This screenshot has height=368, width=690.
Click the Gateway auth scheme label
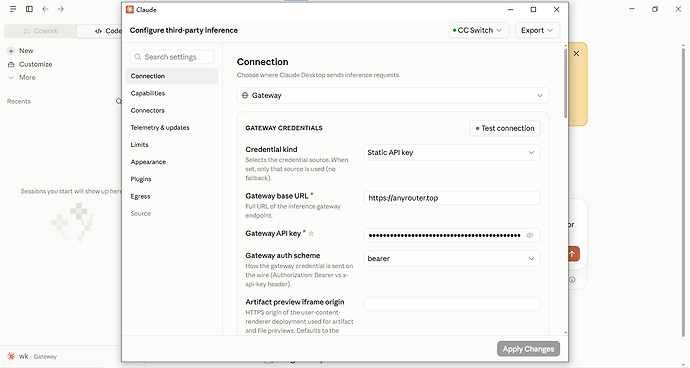[x=283, y=256]
